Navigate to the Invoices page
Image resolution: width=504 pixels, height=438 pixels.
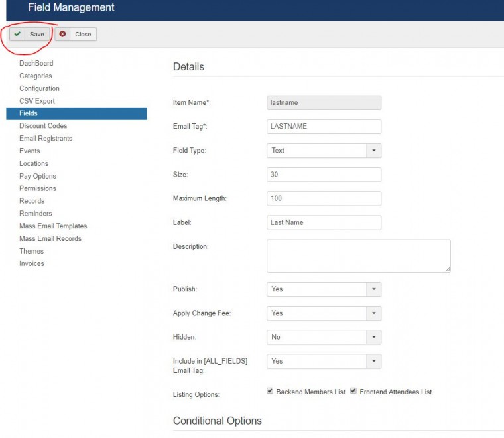[32, 263]
